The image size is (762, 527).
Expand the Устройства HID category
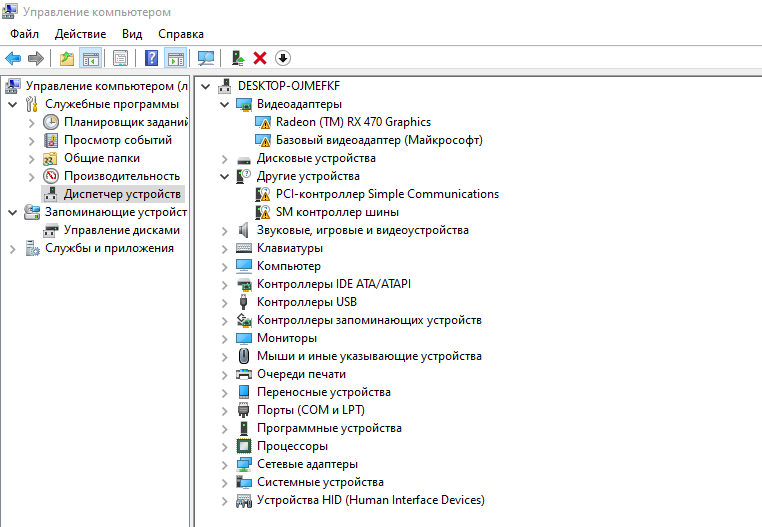pyautogui.click(x=224, y=501)
